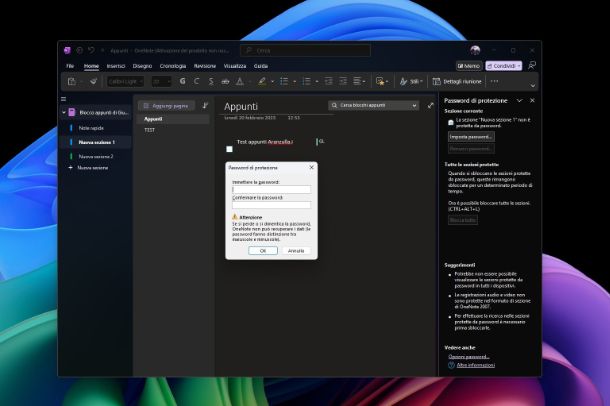
Task: Click the Annulla button in the dialog
Action: (295, 251)
